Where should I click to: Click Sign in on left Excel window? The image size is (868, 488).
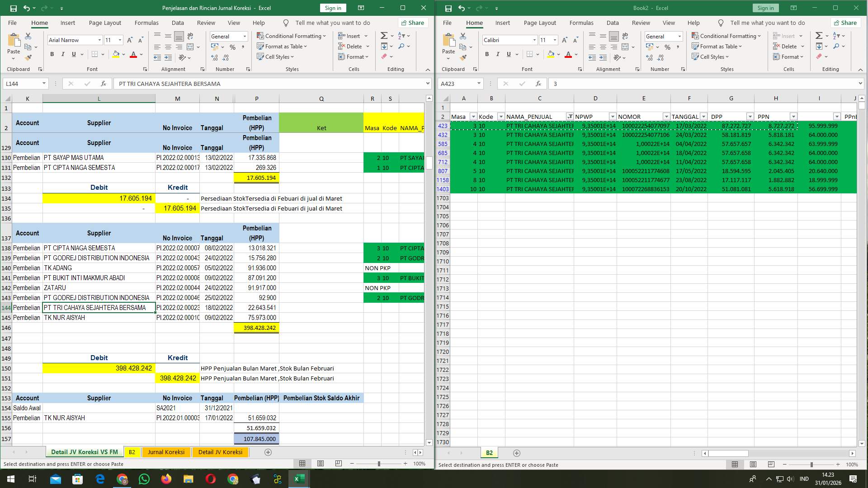pos(333,8)
